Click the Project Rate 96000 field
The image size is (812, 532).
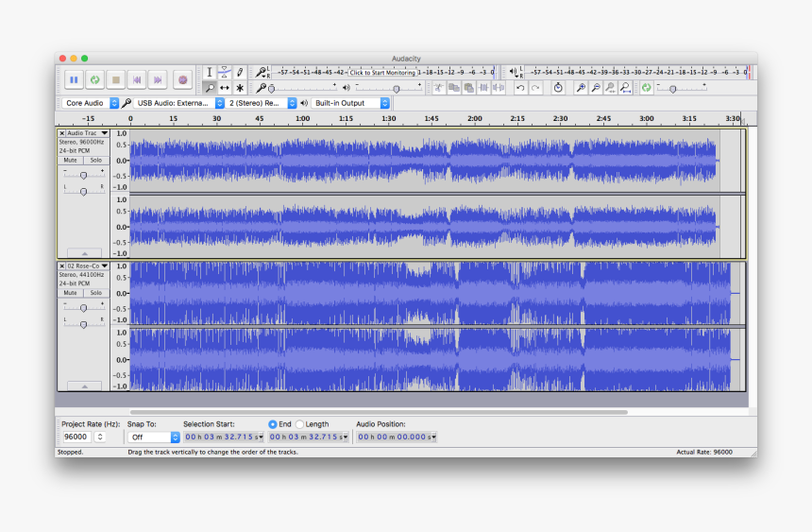76,438
